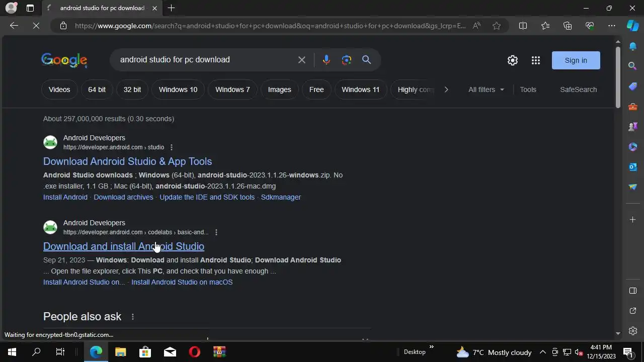Open more options for codelabs result

[216, 232]
